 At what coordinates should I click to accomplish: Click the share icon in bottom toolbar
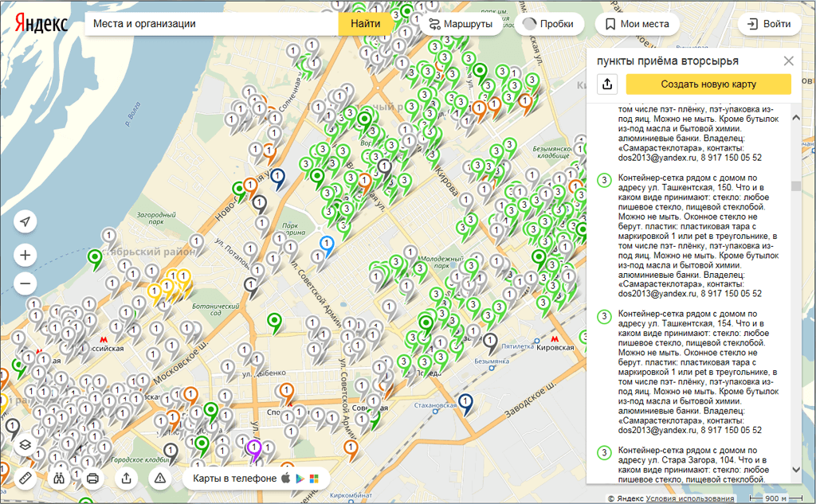pyautogui.click(x=126, y=479)
